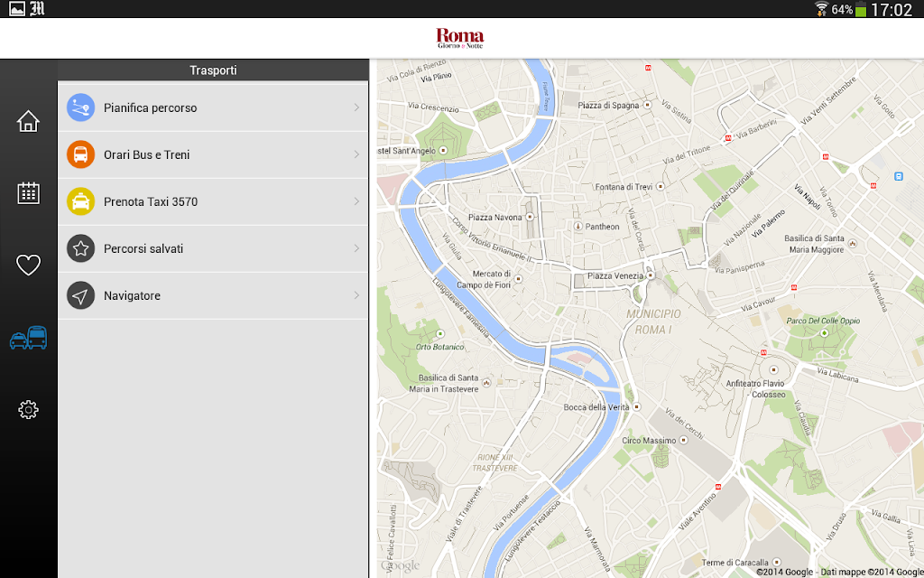Click the Via Nazionale street label

tap(742, 229)
